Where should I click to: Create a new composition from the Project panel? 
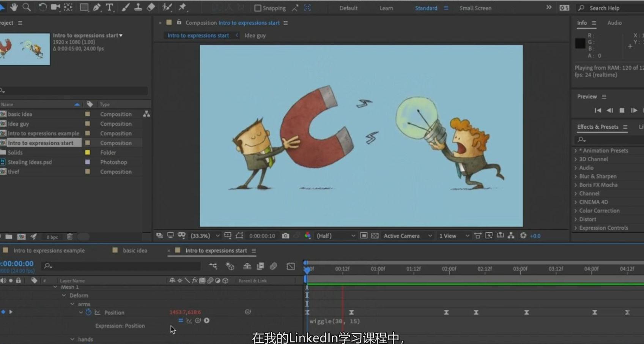[21, 237]
